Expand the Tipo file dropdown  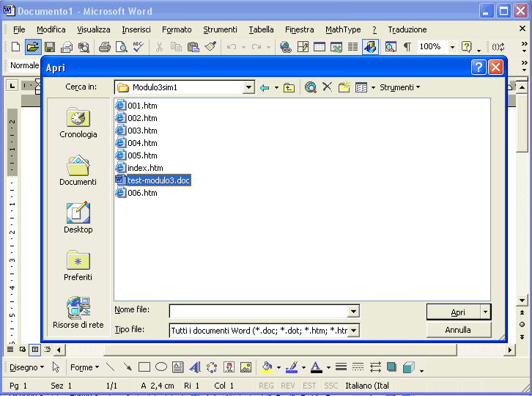[x=353, y=330]
